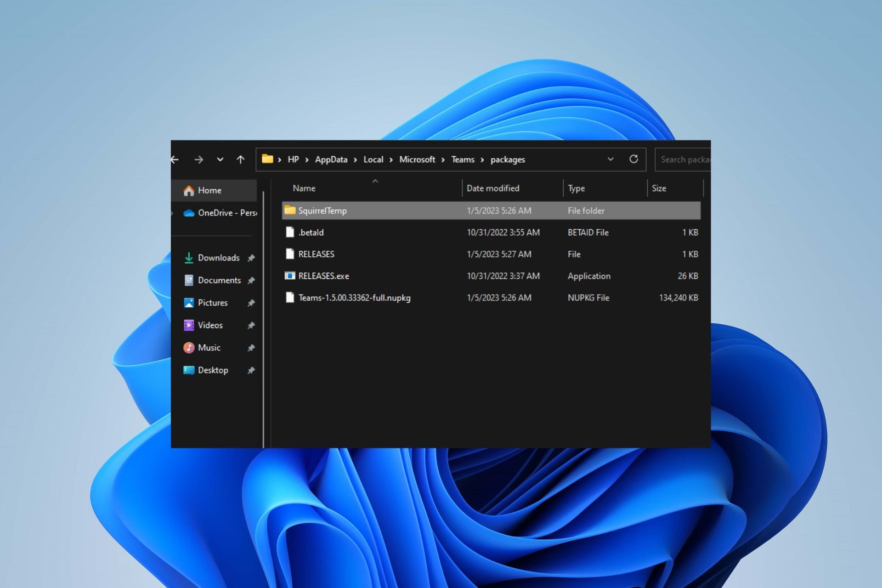Click the Search packages input box
The width and height of the screenshot is (882, 588).
pos(683,159)
